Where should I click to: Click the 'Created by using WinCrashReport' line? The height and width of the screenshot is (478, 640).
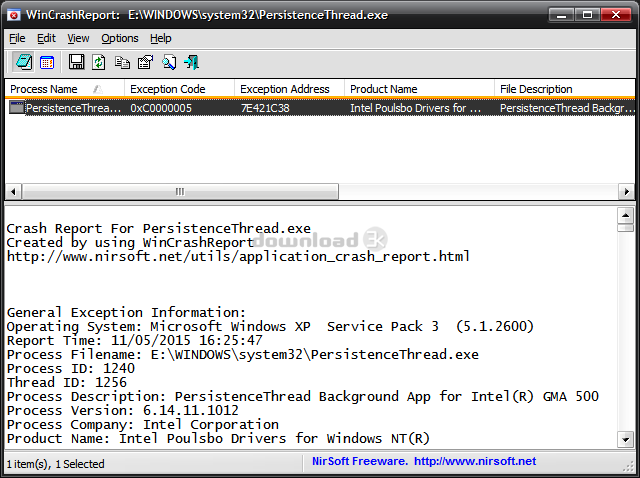coord(131,243)
